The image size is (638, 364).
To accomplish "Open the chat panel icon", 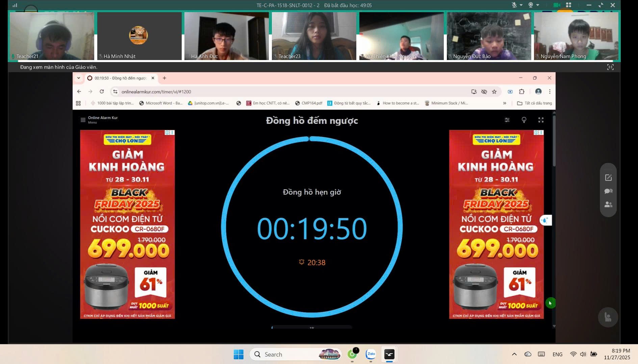I will click(x=608, y=191).
